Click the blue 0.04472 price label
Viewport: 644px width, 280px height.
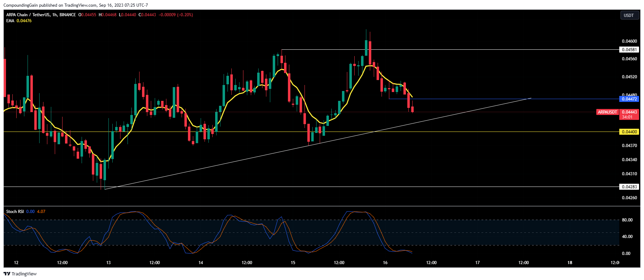point(629,99)
